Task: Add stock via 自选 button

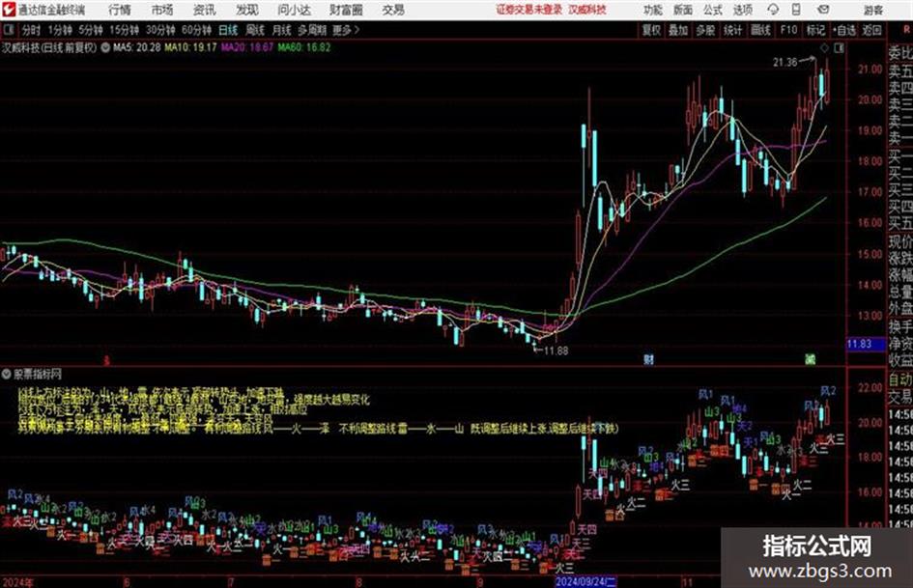Action: click(843, 30)
